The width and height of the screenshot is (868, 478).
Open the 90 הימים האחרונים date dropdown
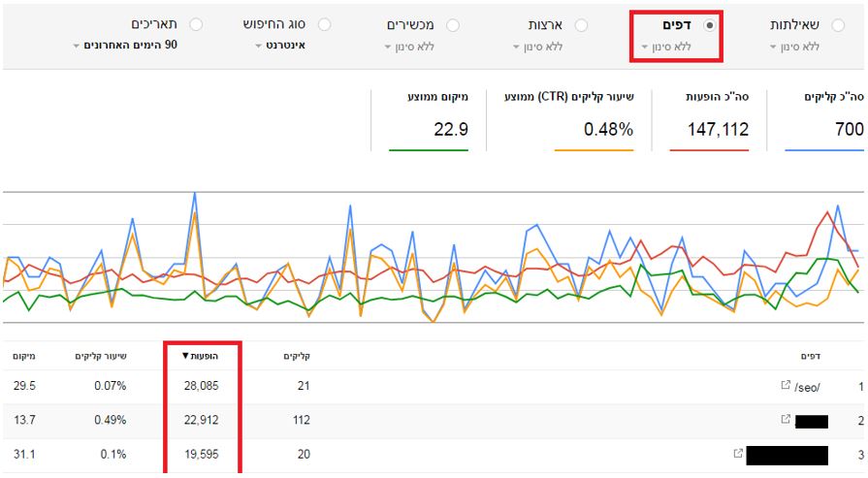(x=125, y=46)
